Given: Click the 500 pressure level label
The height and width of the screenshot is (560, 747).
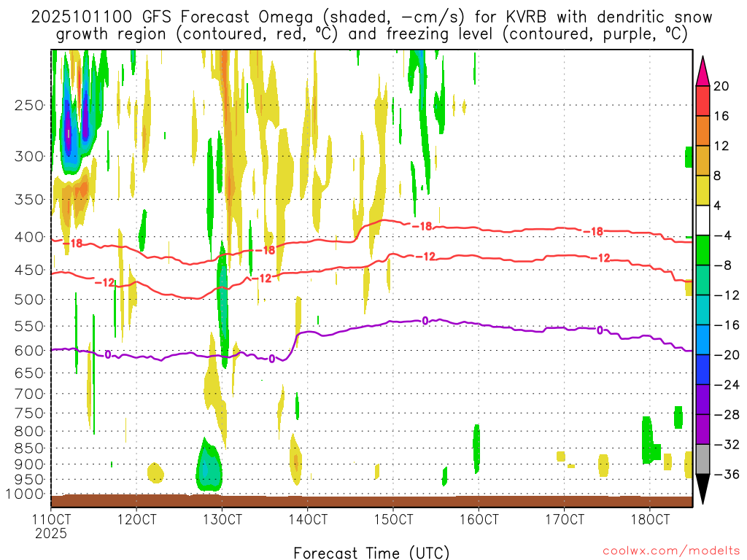Looking at the screenshot, I should pos(29,300).
